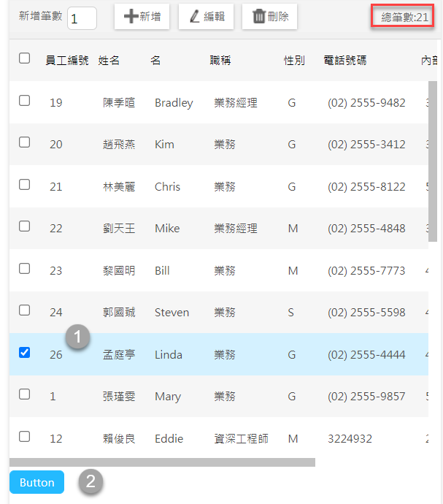Click the blue Button at bottom
The image size is (443, 504).
pyautogui.click(x=36, y=482)
